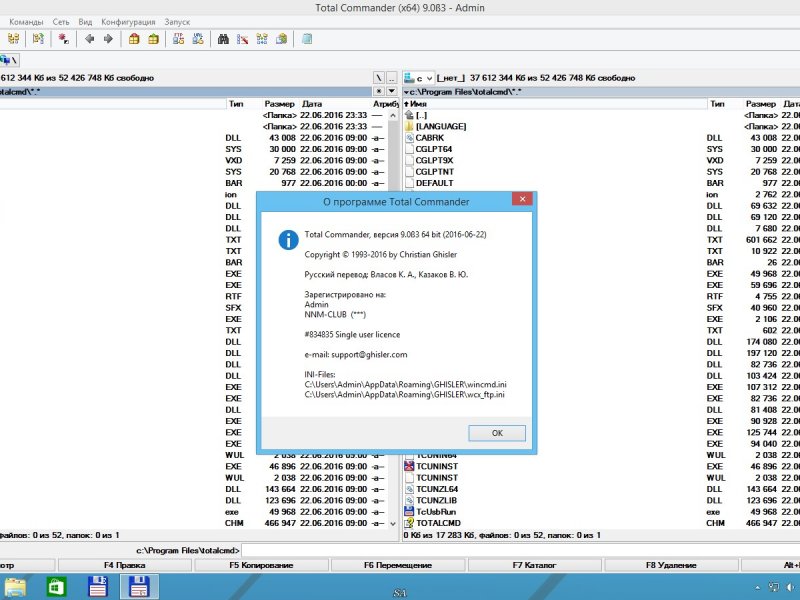Open the Windows Store taskbar icon
This screenshot has height=600, width=800.
[x=56, y=587]
